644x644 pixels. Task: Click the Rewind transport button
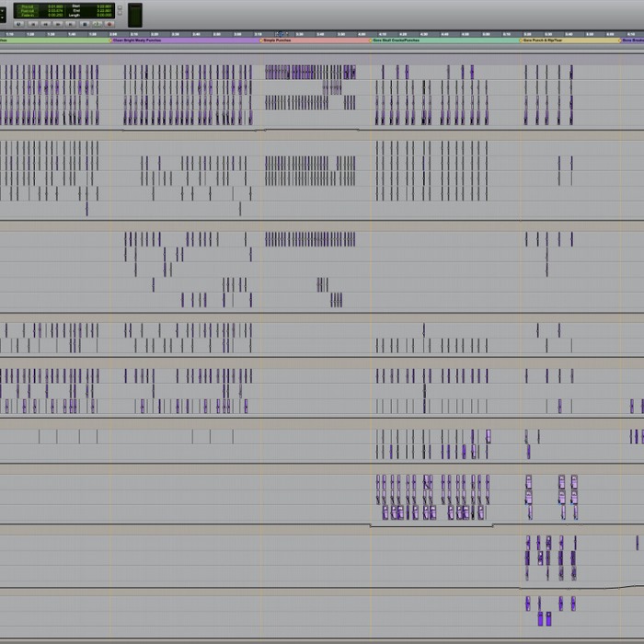tap(46, 24)
